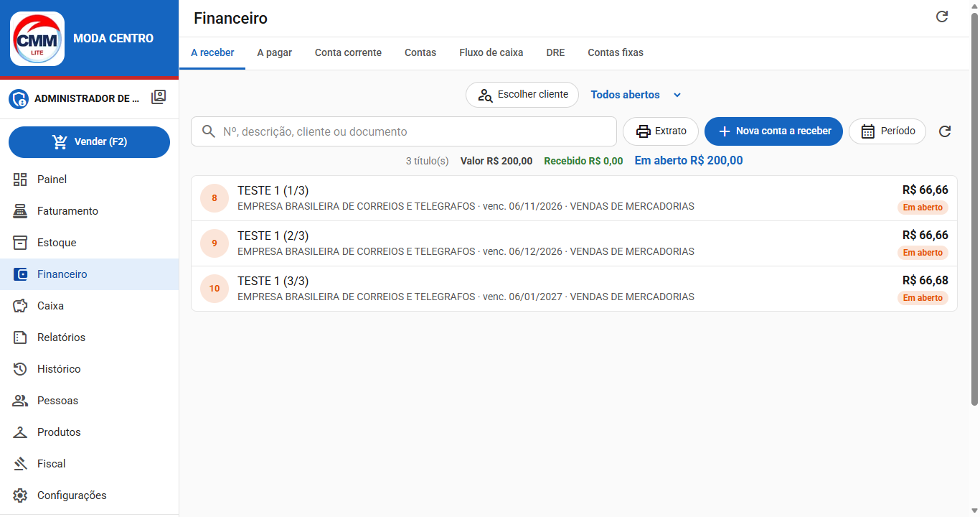Click the Escolher cliente button
980x517 pixels.
(x=522, y=95)
